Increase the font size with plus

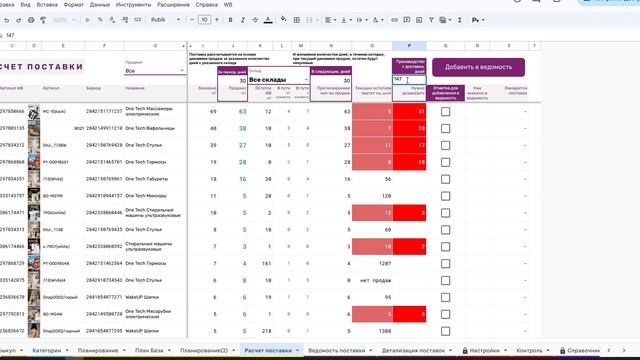click(217, 20)
